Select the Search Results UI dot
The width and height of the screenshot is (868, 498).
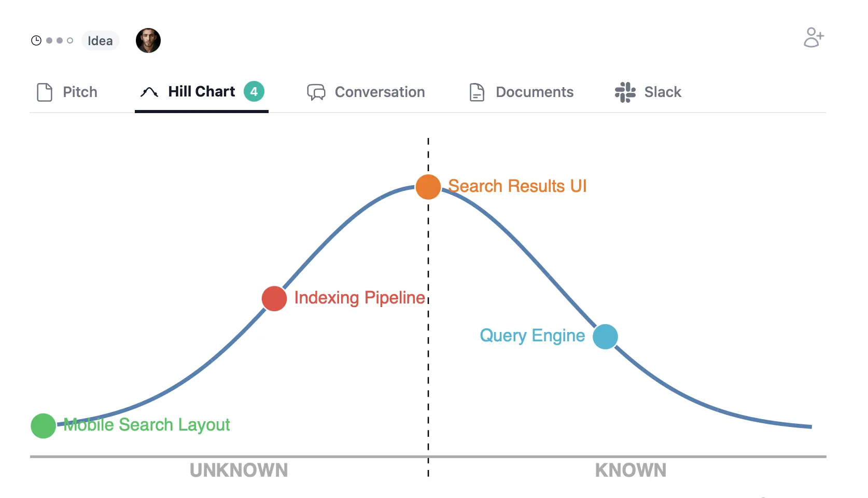click(x=428, y=187)
